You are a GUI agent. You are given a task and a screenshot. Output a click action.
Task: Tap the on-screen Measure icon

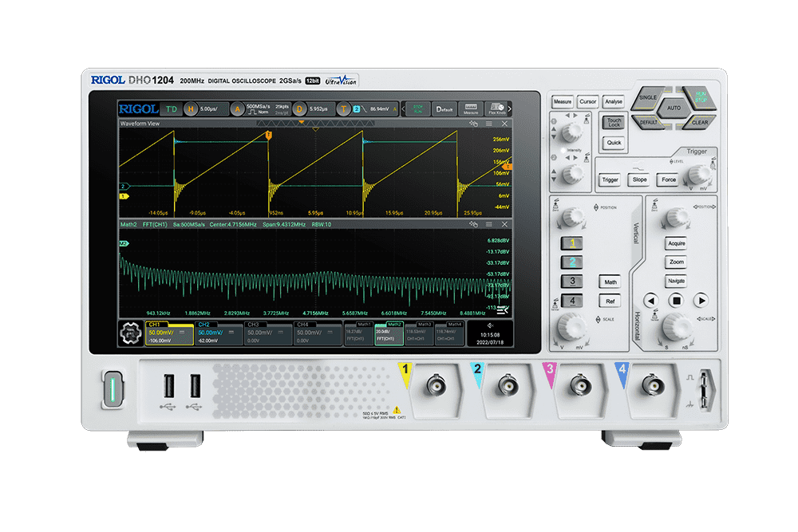pos(470,109)
